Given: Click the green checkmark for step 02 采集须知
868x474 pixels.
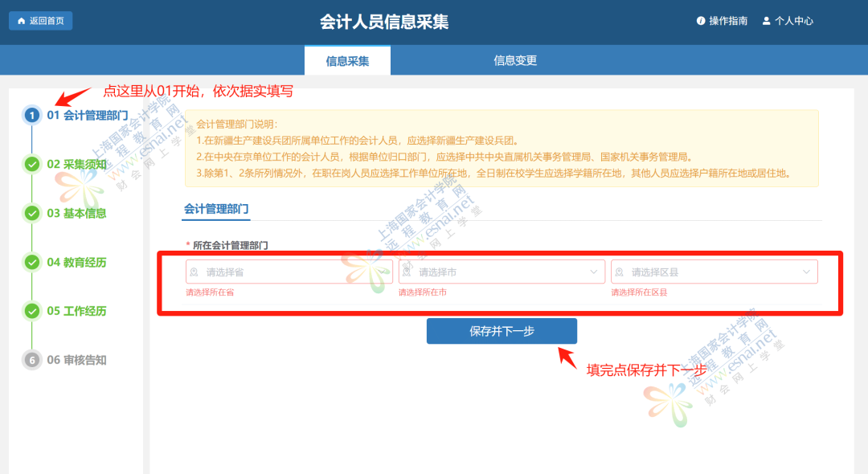Looking at the screenshot, I should tap(31, 164).
